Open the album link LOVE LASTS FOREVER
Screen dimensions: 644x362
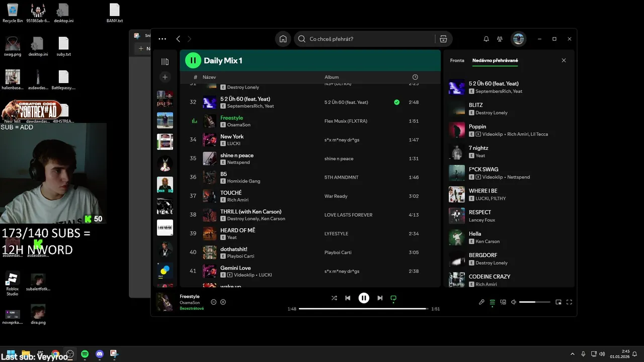(348, 215)
